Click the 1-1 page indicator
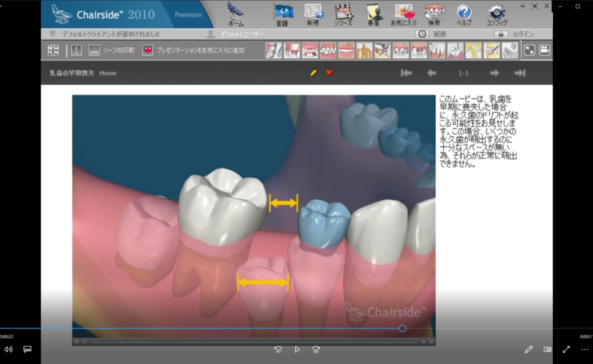Screen dimensions: 593x364 [463, 74]
